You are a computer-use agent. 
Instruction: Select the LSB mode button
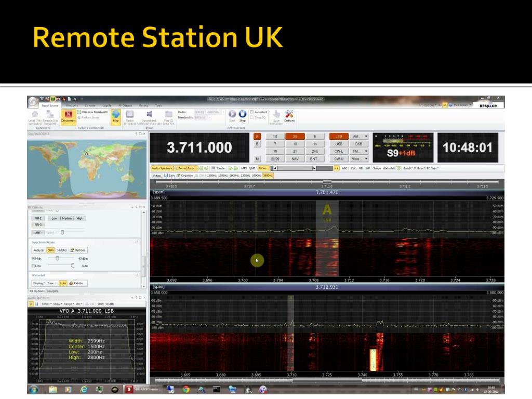339,137
